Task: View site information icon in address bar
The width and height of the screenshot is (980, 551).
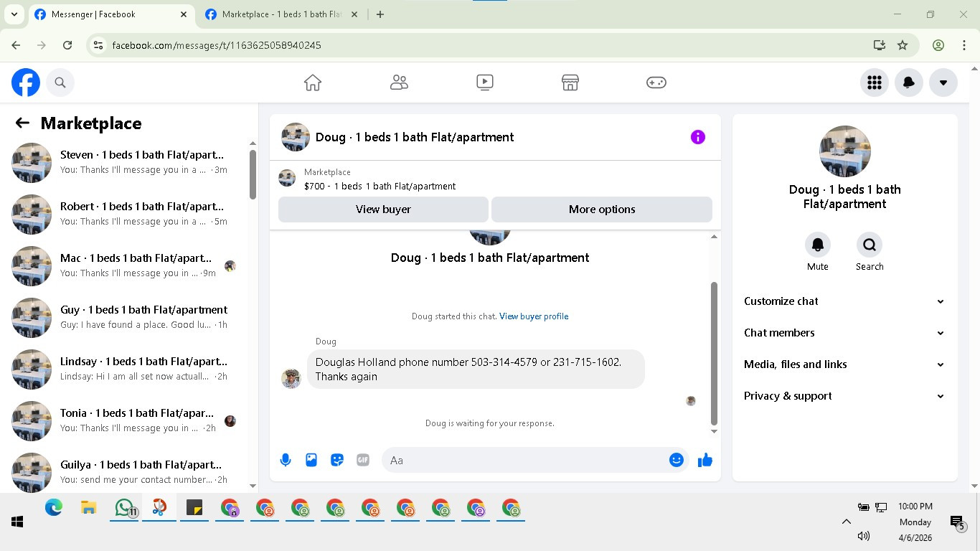Action: (99, 45)
